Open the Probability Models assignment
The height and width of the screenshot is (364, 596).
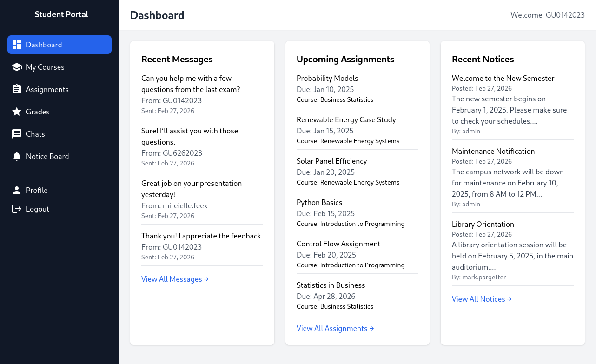[327, 78]
